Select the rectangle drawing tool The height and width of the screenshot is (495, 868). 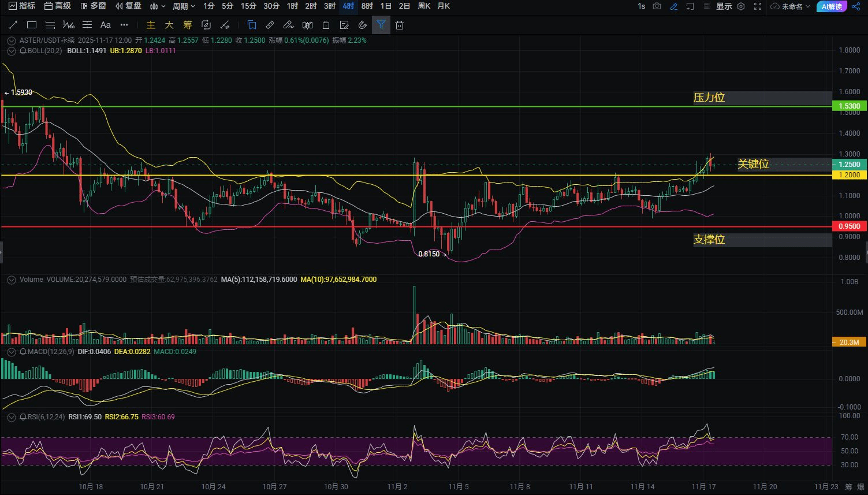pos(32,25)
